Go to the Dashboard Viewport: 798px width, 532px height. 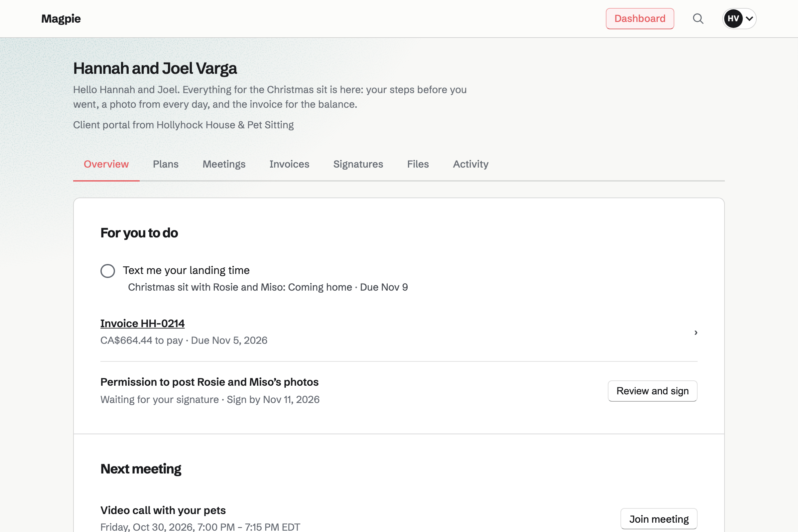[x=639, y=19]
